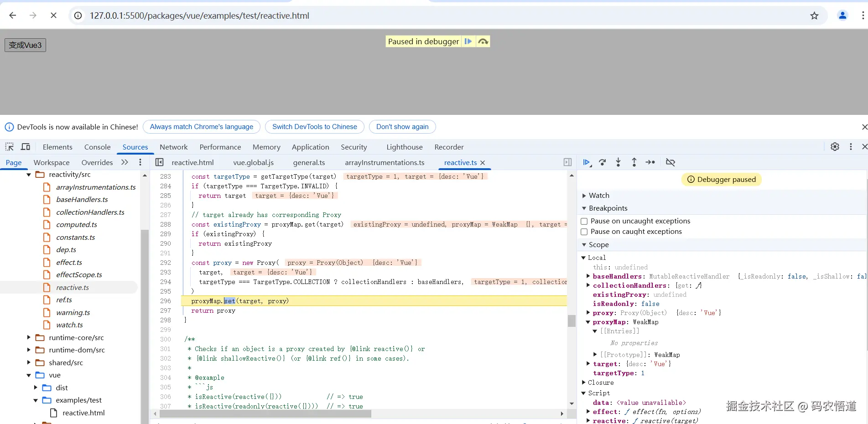Click the 变成Vue3 button
Screen dimensions: 868x424
[x=25, y=45]
